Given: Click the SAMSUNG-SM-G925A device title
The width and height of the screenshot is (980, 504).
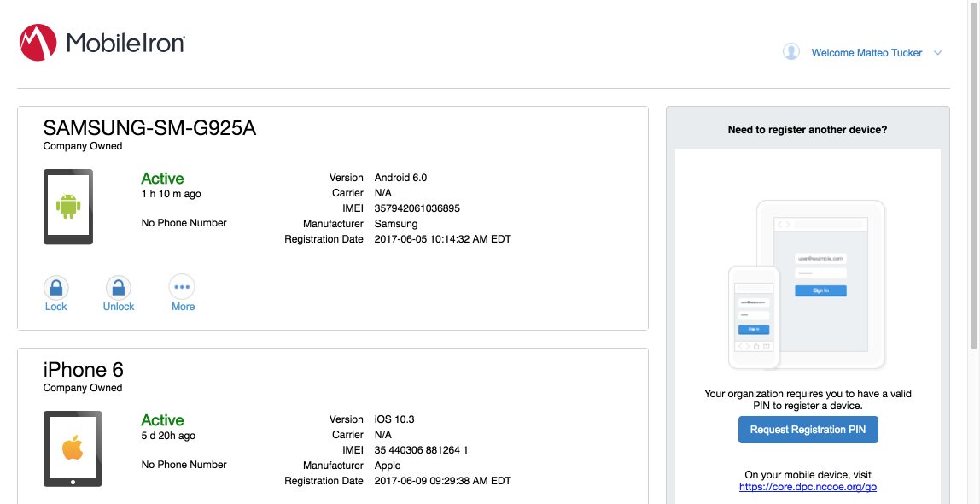Looking at the screenshot, I should point(149,127).
